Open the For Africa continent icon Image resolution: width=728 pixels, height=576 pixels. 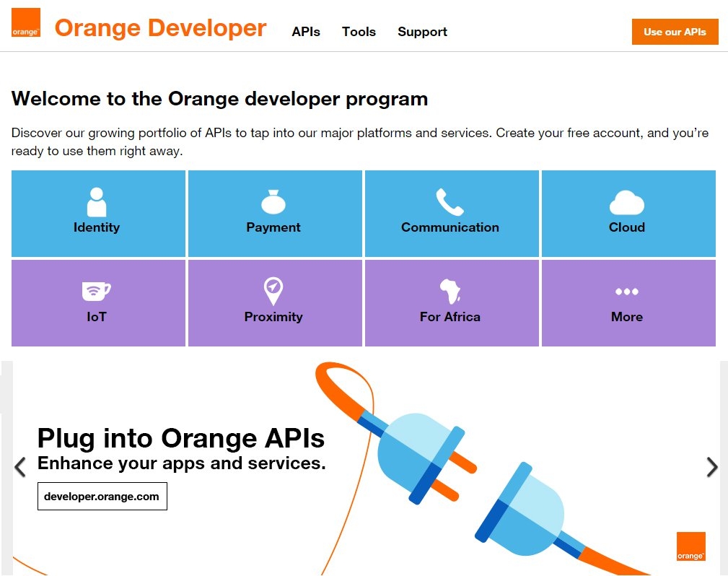[x=450, y=292]
